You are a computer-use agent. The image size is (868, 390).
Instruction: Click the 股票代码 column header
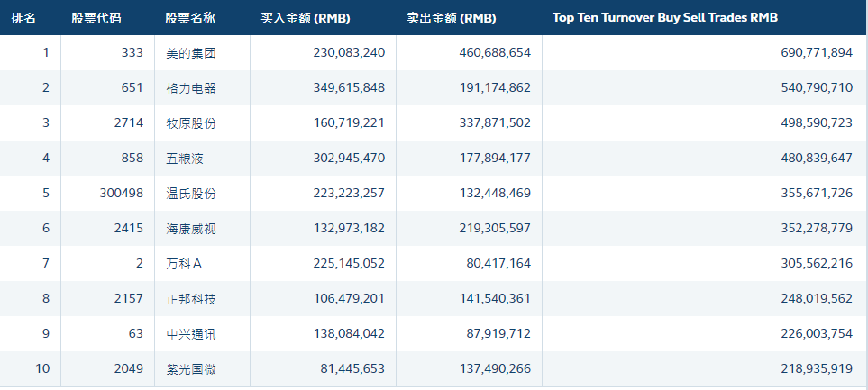pyautogui.click(x=96, y=18)
